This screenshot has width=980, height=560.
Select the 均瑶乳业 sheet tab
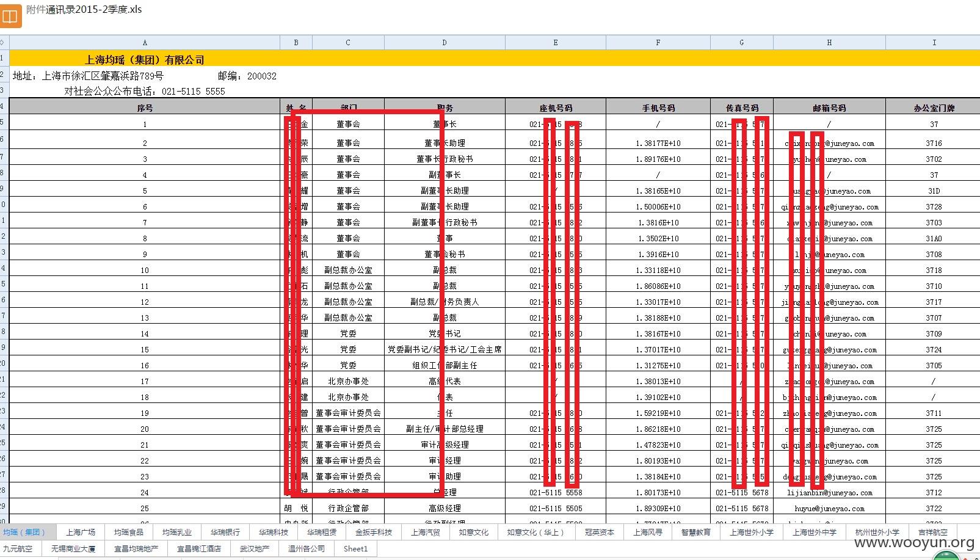pos(177,532)
